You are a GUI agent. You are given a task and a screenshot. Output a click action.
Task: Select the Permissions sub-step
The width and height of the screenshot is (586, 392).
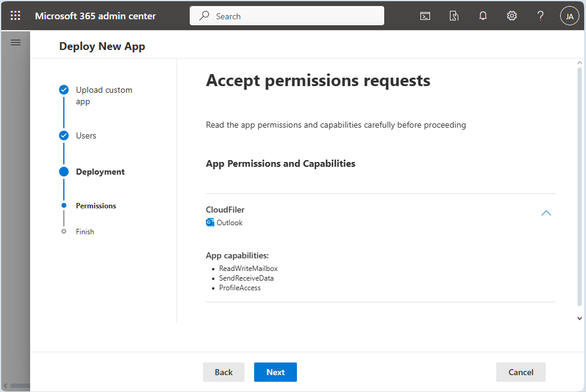tap(96, 206)
